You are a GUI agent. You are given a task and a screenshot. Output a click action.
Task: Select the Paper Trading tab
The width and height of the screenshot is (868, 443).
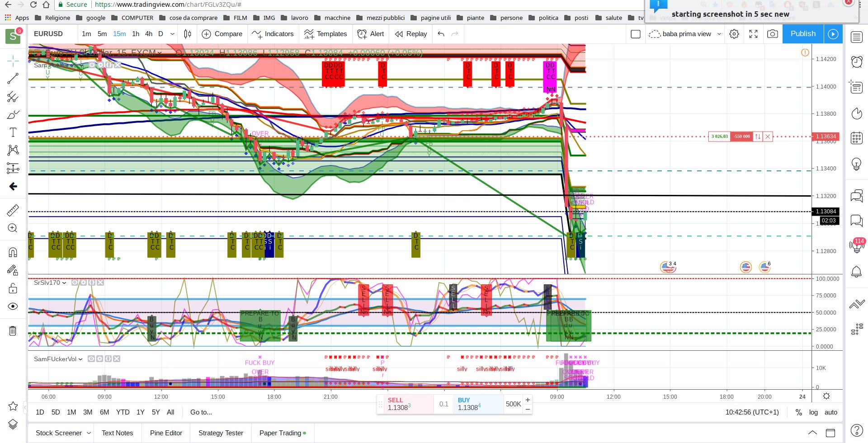click(283, 433)
